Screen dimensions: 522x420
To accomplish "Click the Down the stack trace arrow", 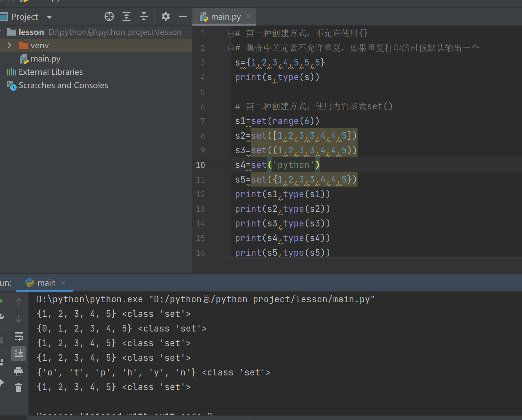I will 19,319.
